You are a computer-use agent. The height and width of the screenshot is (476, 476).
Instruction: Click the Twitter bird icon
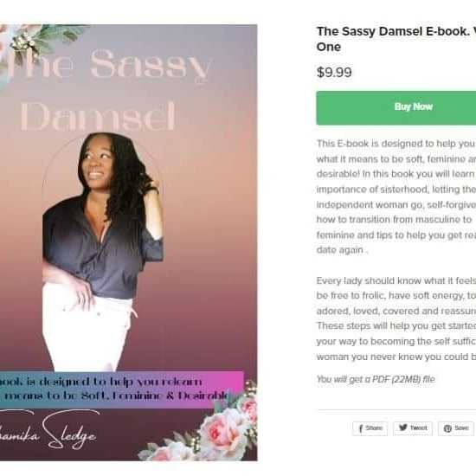(402, 428)
